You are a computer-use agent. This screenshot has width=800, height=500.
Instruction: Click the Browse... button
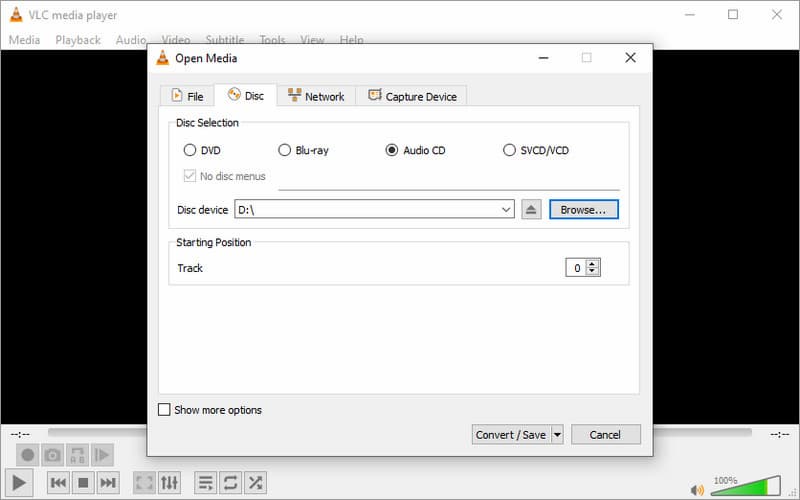[x=584, y=210]
